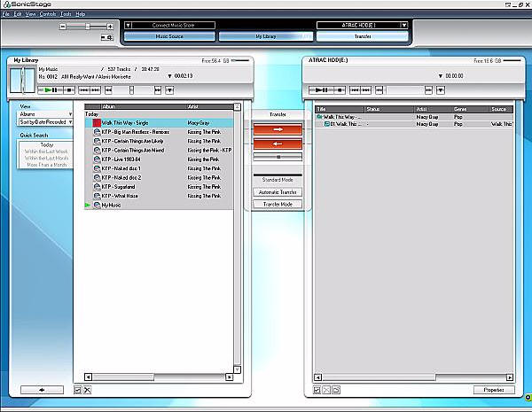Click the red transfer-to-device right arrow button
This screenshot has height=412, width=532.
278,128
